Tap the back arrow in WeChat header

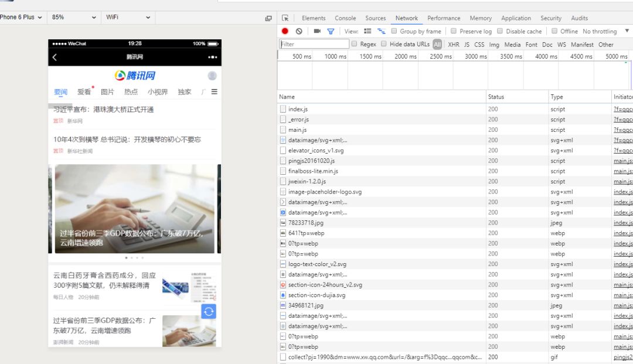click(55, 57)
